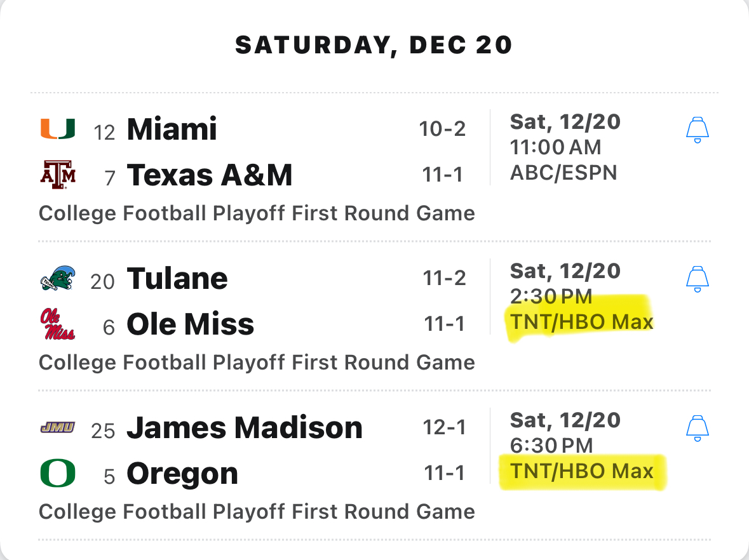Open the Oregon team name link
This screenshot has width=749, height=560.
tap(182, 474)
